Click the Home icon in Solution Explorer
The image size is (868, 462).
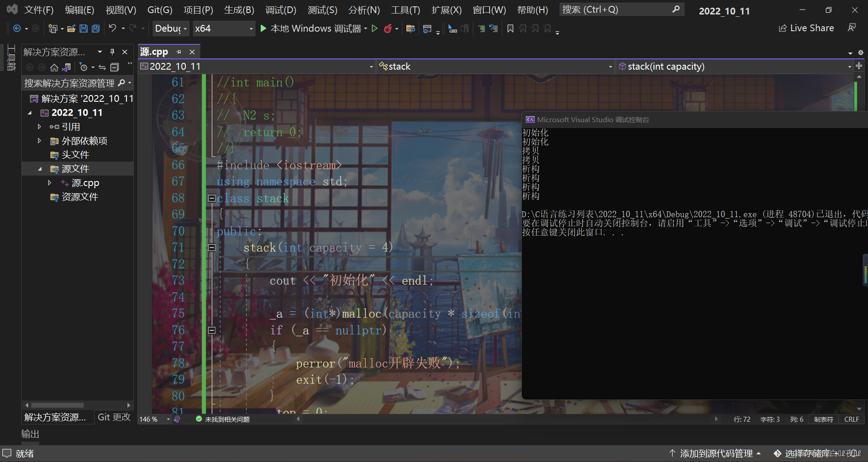[x=54, y=67]
